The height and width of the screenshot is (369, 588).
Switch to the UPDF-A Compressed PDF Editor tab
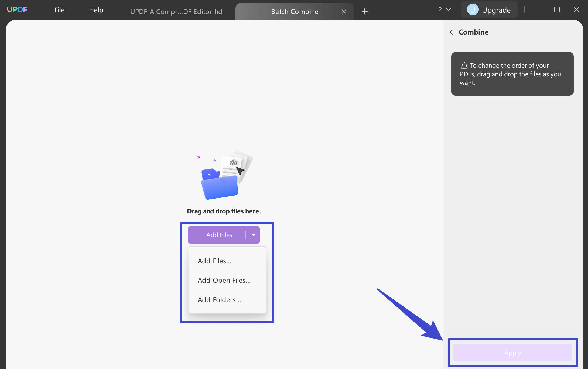176,11
